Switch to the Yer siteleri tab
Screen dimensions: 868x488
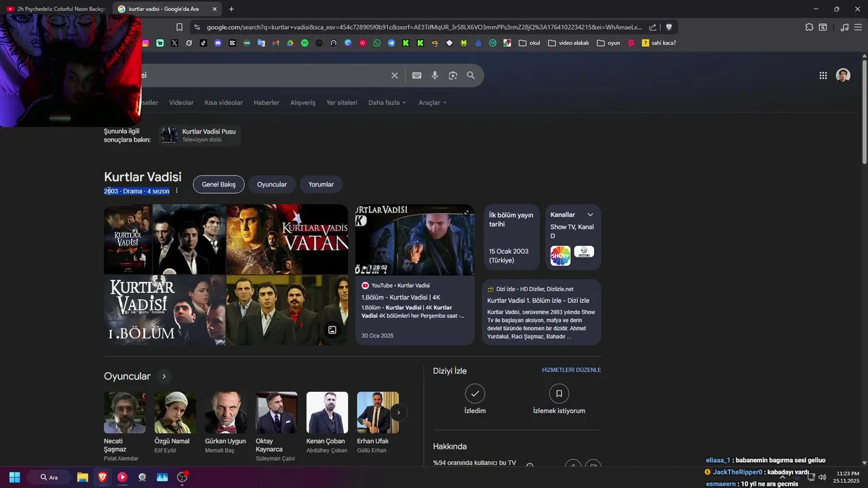coord(342,102)
